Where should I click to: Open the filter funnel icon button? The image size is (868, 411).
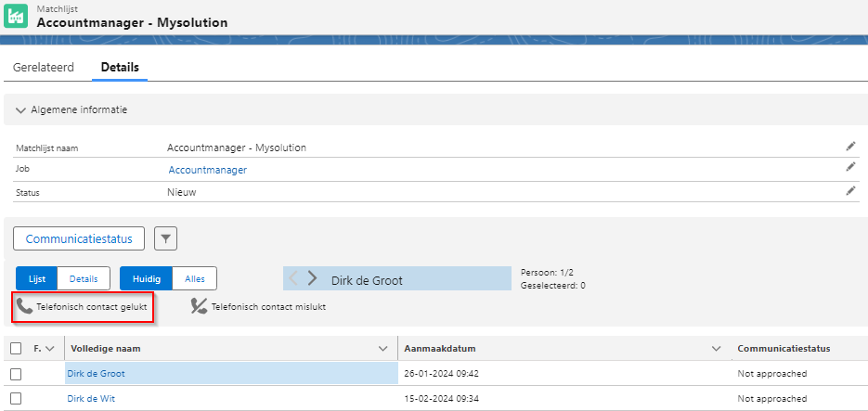pos(165,238)
